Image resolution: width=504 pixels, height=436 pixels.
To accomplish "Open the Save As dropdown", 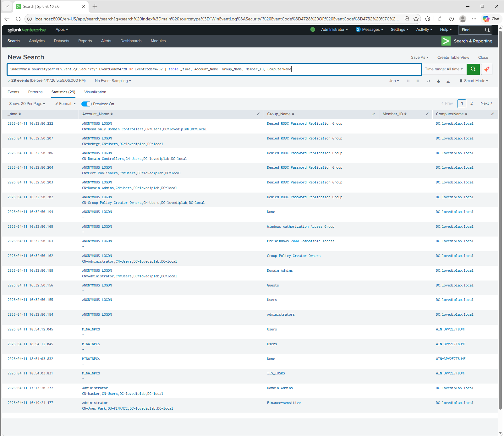I will click(419, 57).
